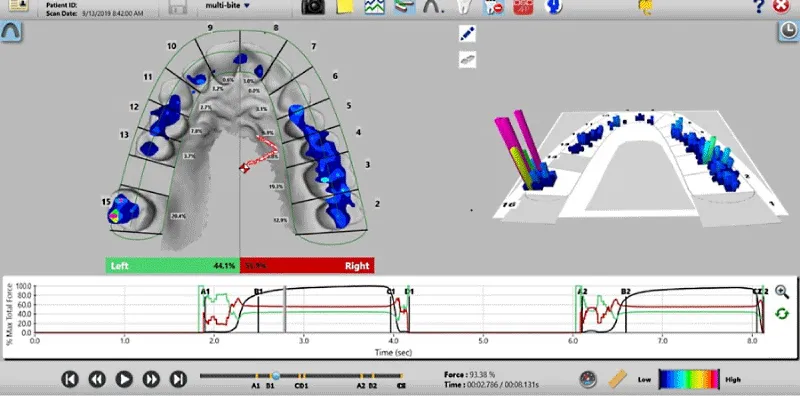Click the camera snapshot icon
800x396 pixels.
313,6
